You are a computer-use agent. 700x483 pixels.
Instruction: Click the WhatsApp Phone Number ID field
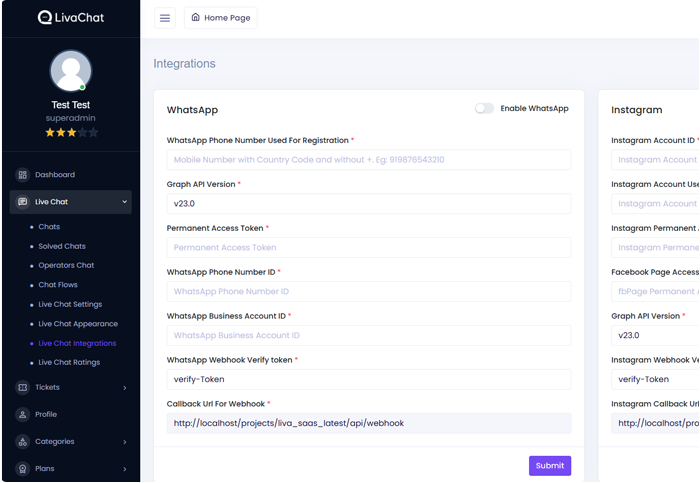(x=369, y=291)
